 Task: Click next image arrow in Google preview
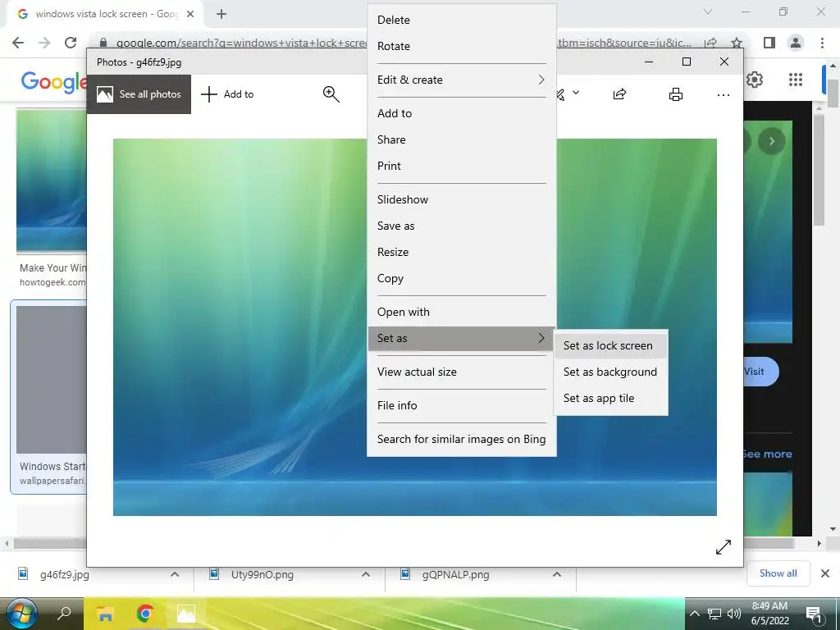click(771, 141)
